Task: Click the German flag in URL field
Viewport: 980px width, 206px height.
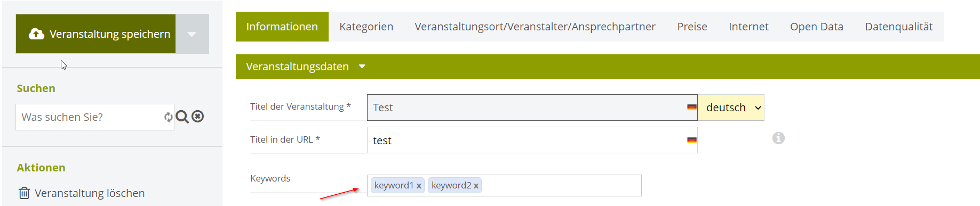Action: tap(692, 141)
